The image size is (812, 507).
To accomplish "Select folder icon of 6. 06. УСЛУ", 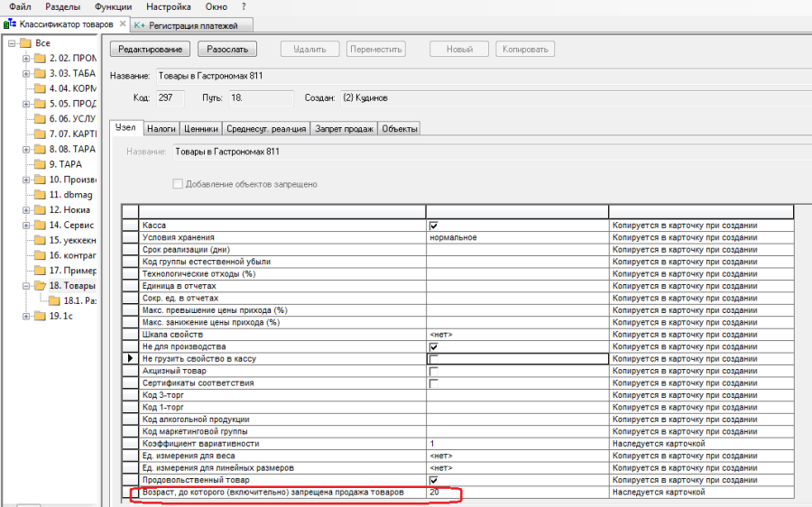I will [x=40, y=118].
